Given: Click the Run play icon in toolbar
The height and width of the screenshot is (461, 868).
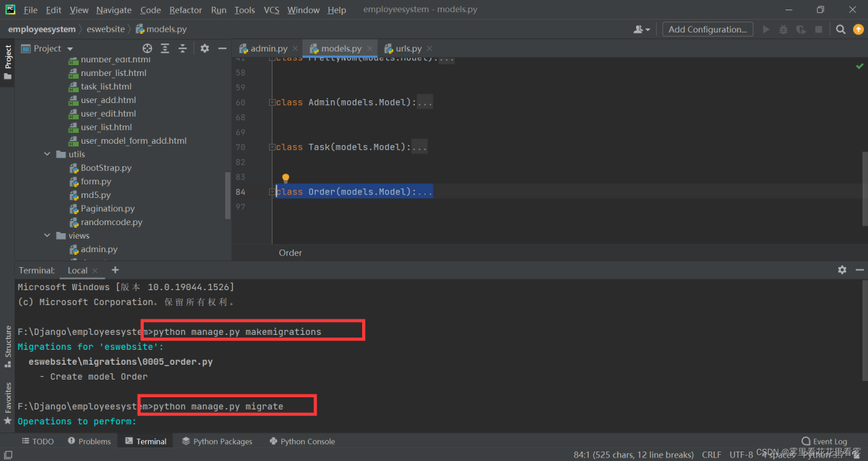Looking at the screenshot, I should 766,29.
